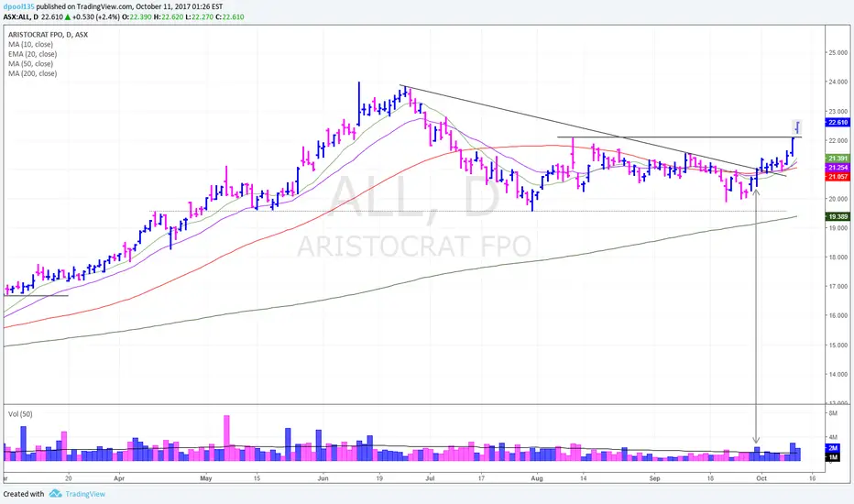The height and width of the screenshot is (504, 854).
Task: Click the 16.000 price axis label
Action: point(838,315)
